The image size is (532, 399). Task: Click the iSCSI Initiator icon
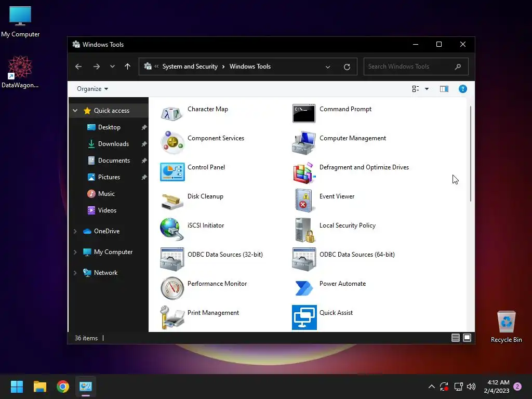click(171, 229)
